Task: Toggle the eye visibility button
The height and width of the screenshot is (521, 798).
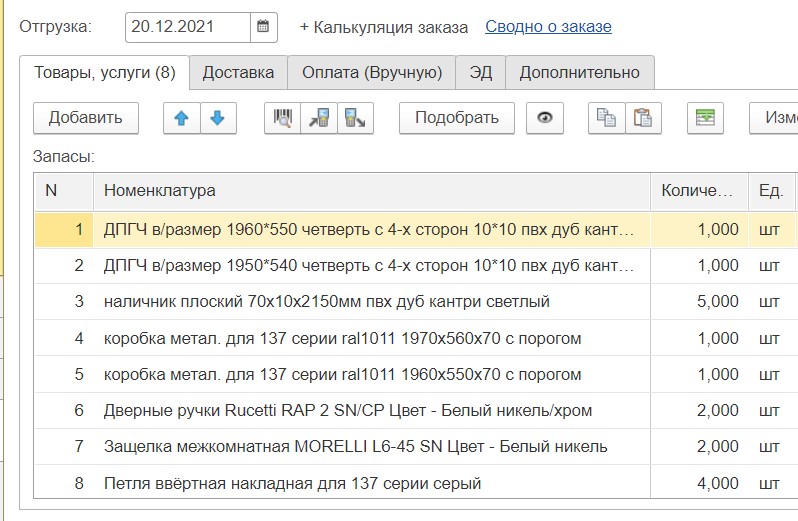Action: (544, 118)
